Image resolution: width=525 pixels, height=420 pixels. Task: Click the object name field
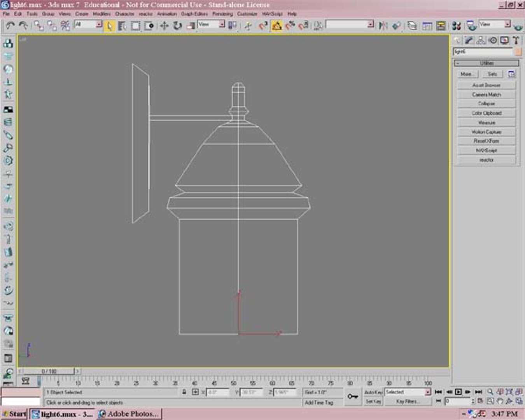pyautogui.click(x=483, y=52)
